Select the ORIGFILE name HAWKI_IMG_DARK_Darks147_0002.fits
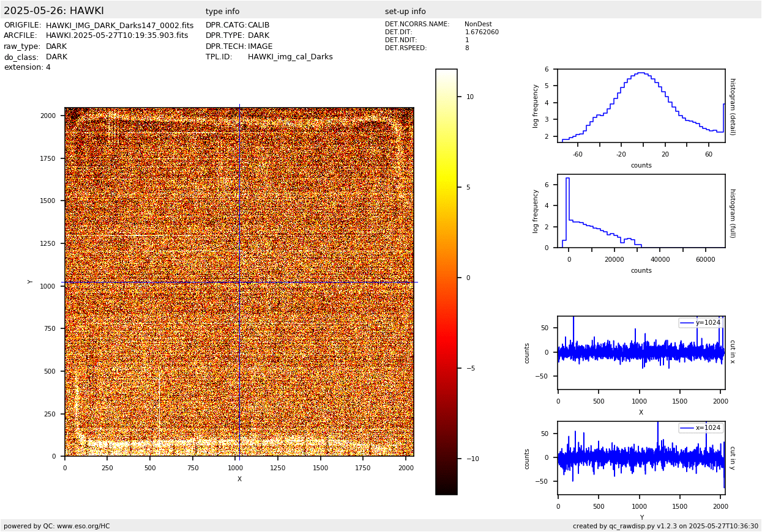This screenshot has width=762, height=532. pos(119,26)
